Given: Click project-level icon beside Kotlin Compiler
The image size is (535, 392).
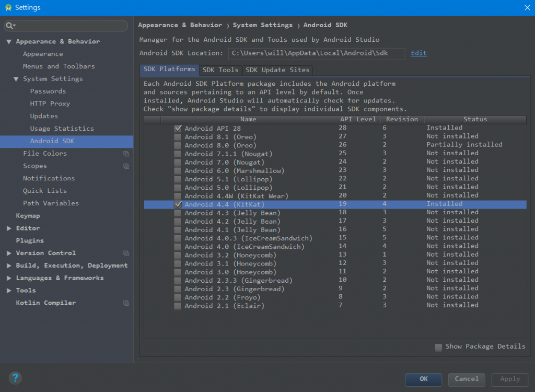Looking at the screenshot, I should 126,303.
